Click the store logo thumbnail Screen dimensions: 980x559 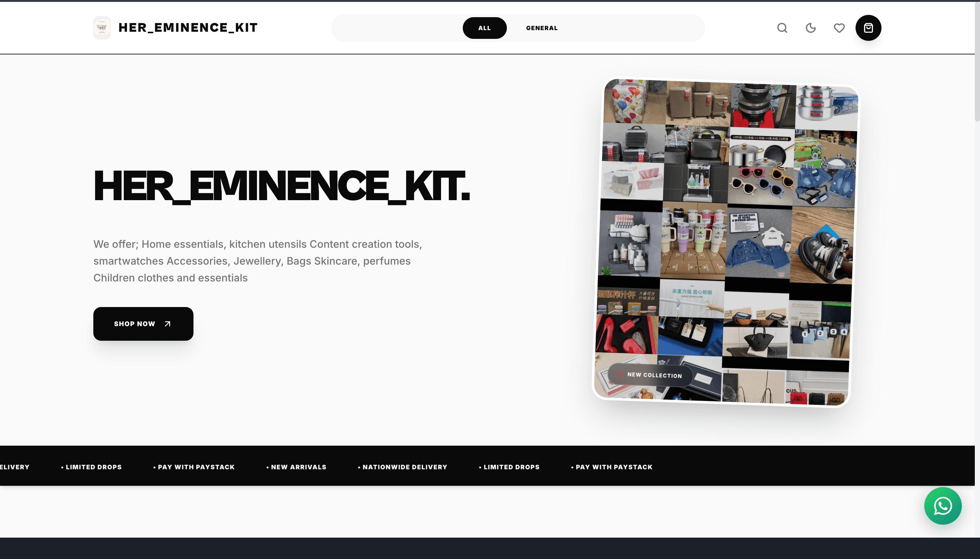click(x=102, y=28)
